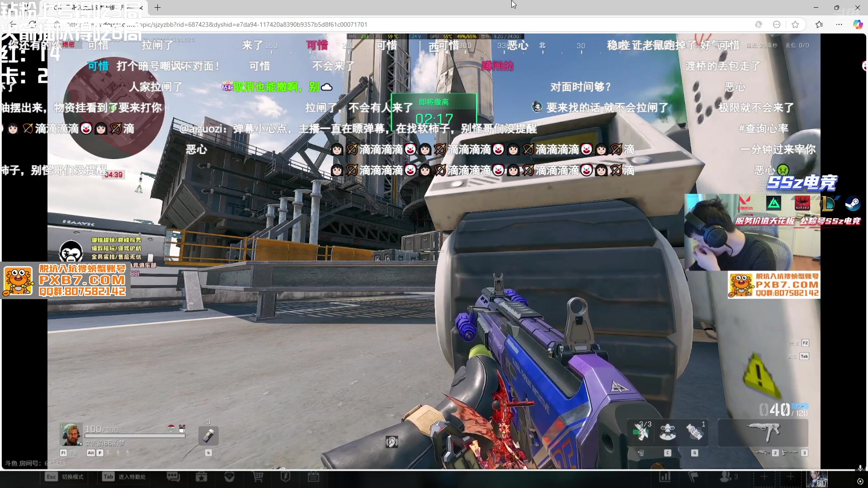868x488 pixels.
Task: Click the Steam logo above webcam
Action: point(853,204)
